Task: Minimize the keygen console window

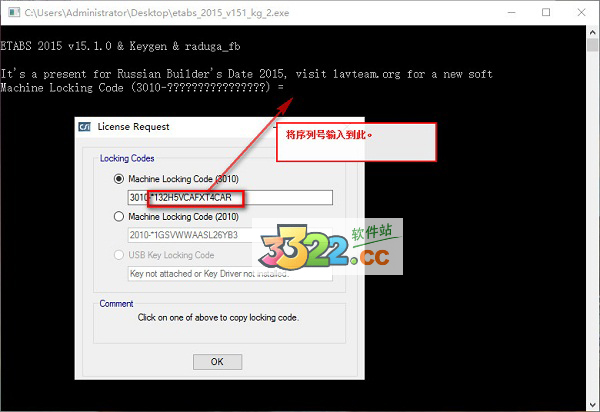Action: coord(511,13)
